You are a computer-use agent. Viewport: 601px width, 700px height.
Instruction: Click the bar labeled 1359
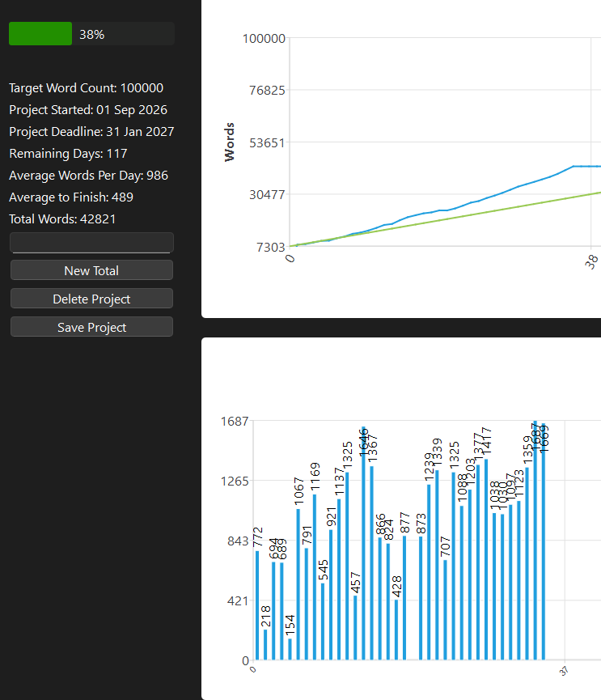point(527,563)
